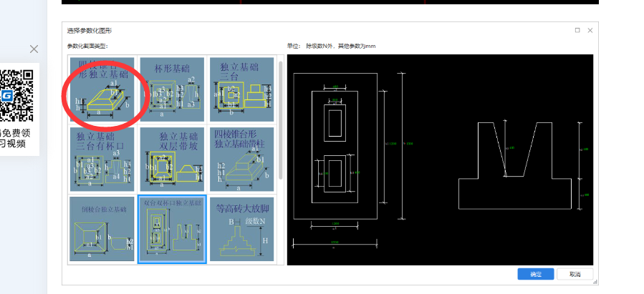
Task: Click the 参数化截面类型 label
Action: 87,46
